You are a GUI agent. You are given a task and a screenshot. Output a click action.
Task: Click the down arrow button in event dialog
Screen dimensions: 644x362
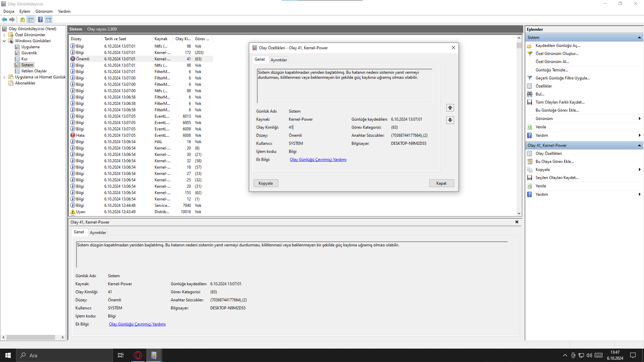point(450,120)
